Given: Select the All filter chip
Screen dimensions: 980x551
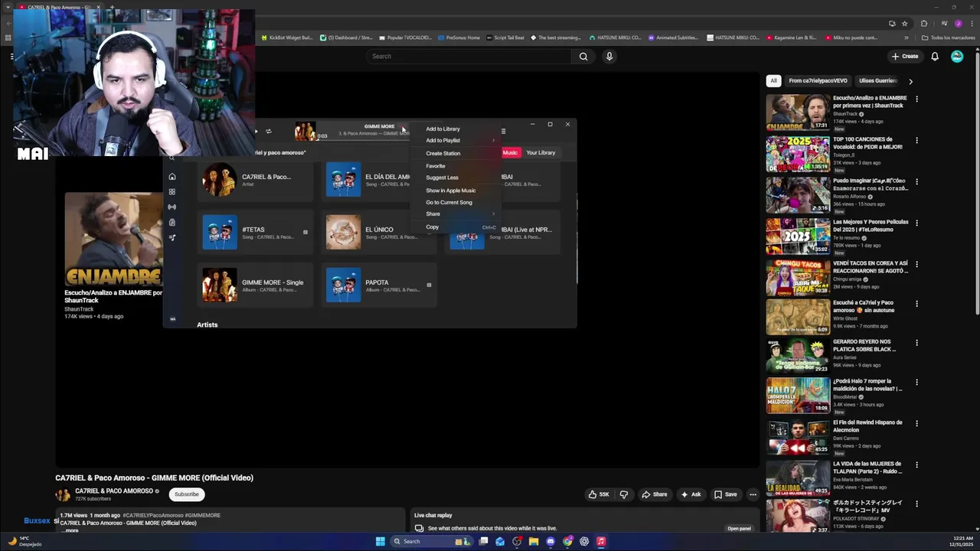Looking at the screenshot, I should (773, 80).
